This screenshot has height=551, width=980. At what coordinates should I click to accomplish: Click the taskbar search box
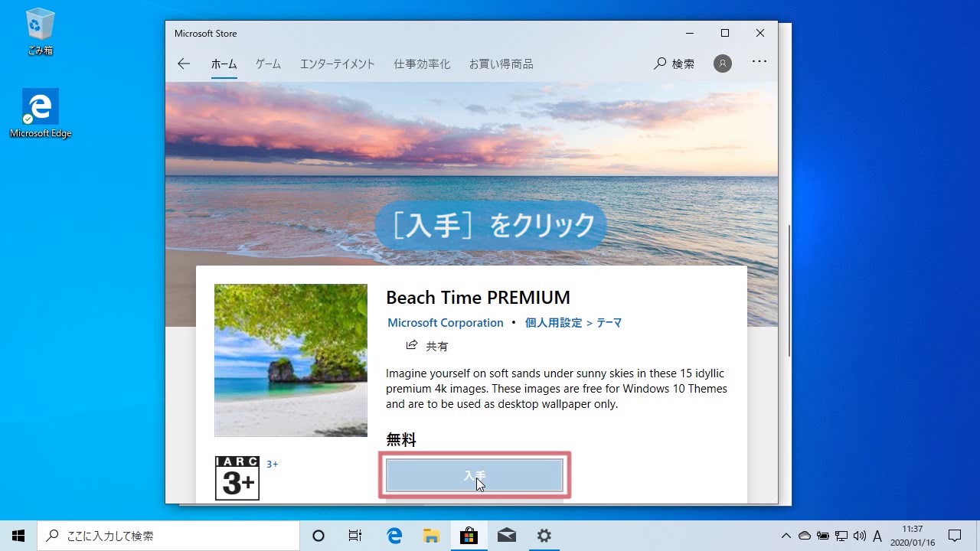[168, 536]
